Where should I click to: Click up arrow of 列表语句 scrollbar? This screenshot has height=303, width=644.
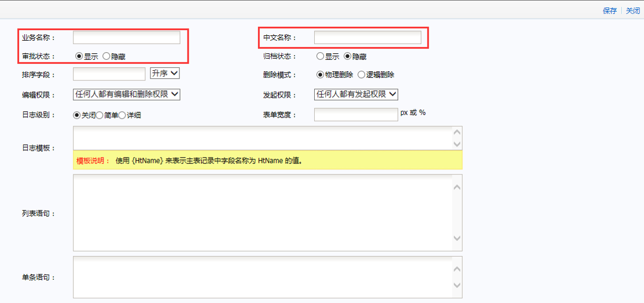457,187
